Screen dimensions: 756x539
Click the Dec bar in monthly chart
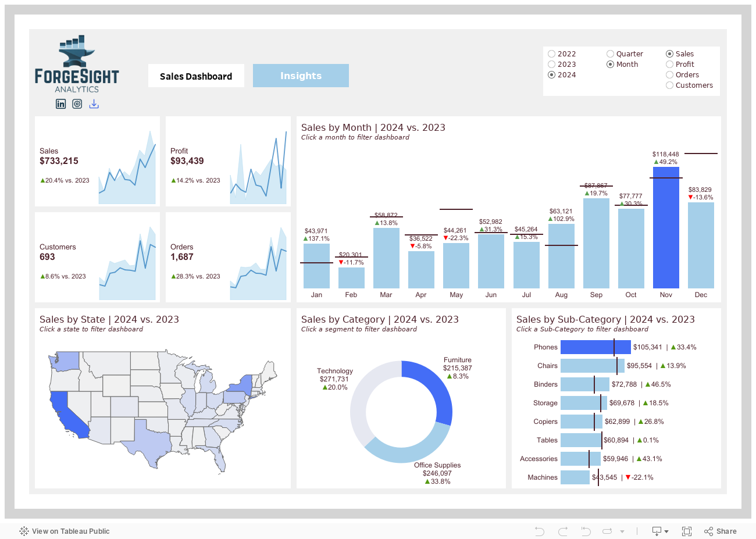701,245
